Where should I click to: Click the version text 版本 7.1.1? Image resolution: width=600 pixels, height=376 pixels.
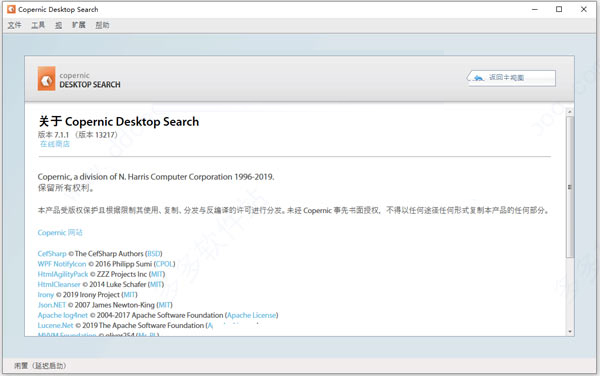tap(54, 135)
